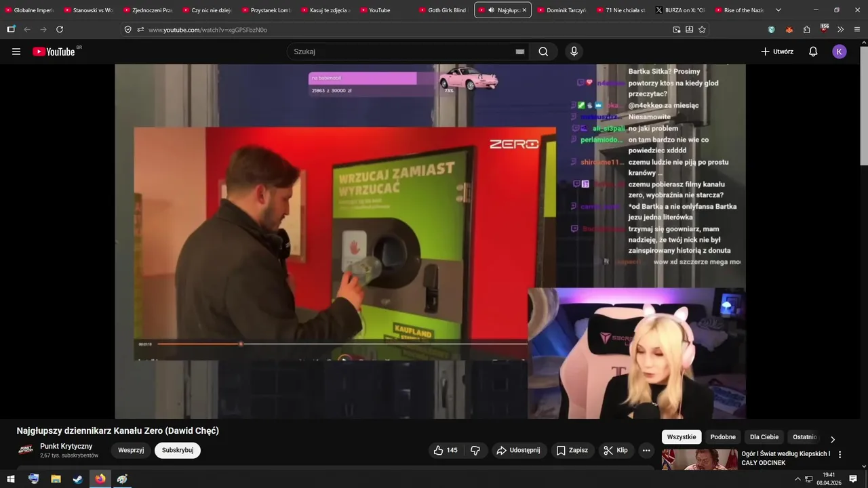This screenshot has height=488, width=868.
Task: Open the Punkt Krytyczny channel avatar
Action: [26, 450]
